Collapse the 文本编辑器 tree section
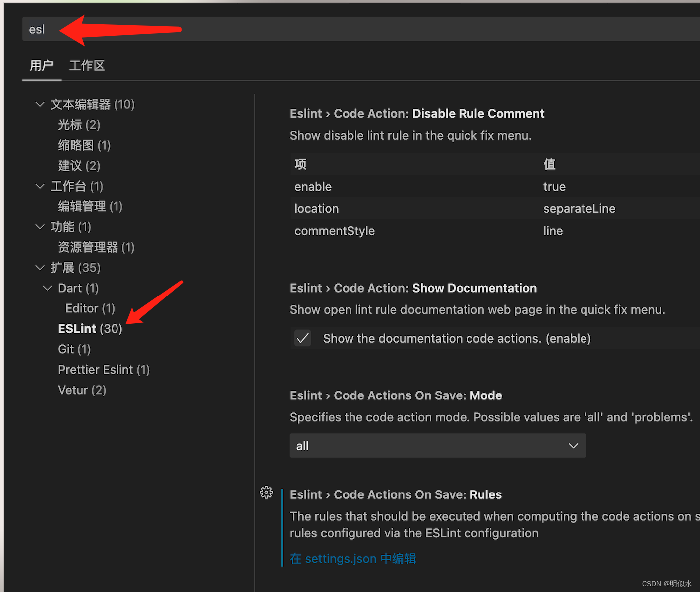 pos(40,104)
